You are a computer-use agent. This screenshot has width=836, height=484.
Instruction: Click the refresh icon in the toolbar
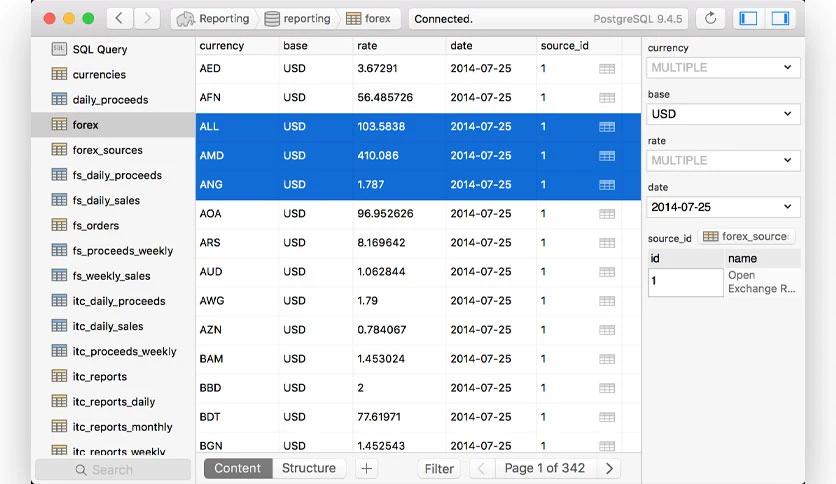tap(711, 18)
